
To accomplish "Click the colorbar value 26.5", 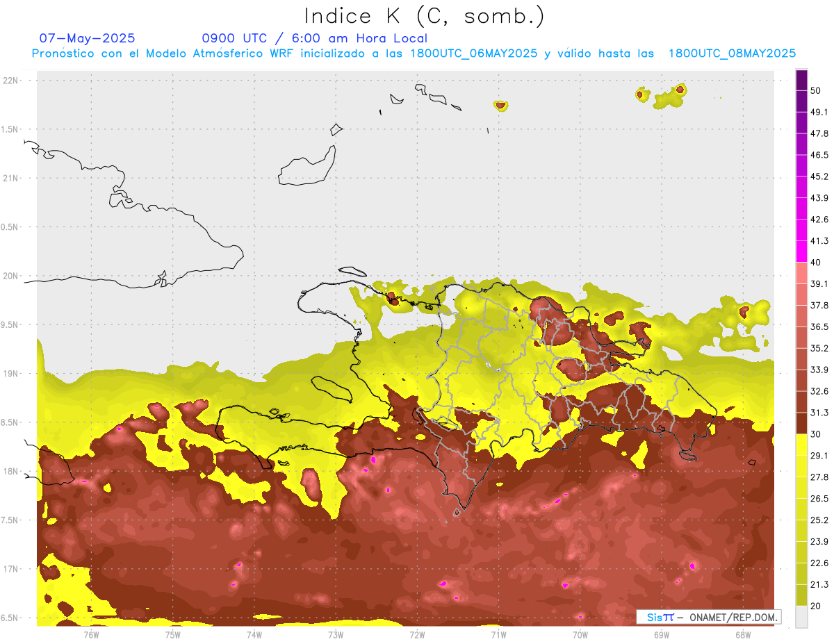I will click(819, 499).
